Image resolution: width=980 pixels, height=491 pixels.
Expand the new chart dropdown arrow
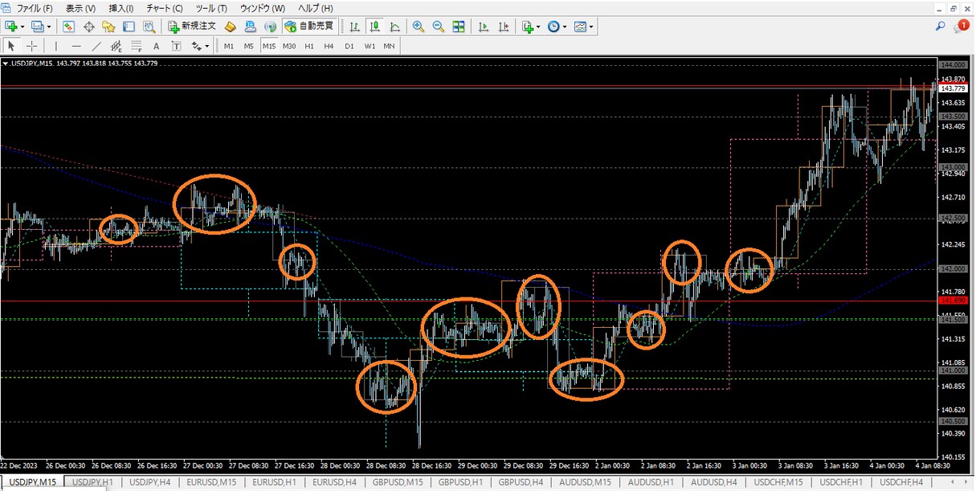tap(22, 27)
